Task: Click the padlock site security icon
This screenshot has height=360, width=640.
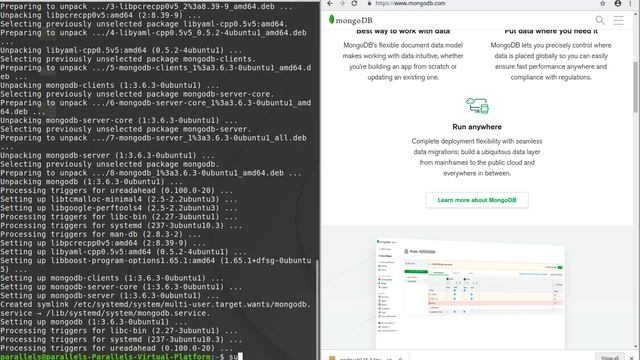Action: (369, 3)
